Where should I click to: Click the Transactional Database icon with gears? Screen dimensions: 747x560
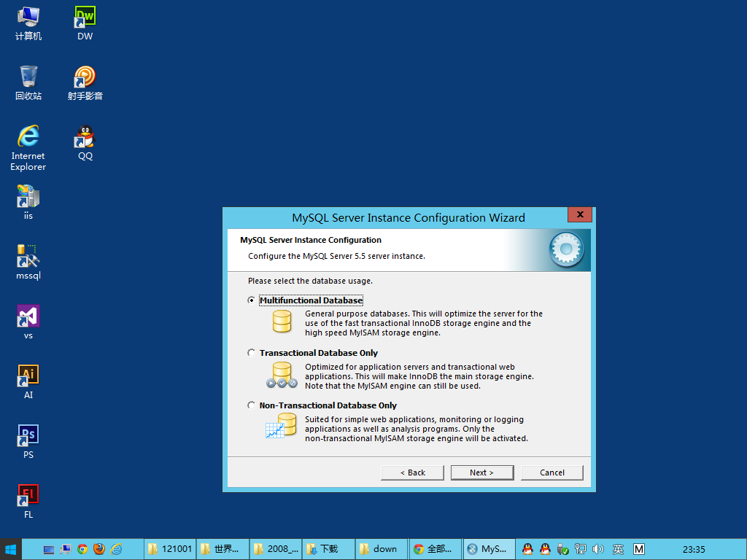(282, 375)
